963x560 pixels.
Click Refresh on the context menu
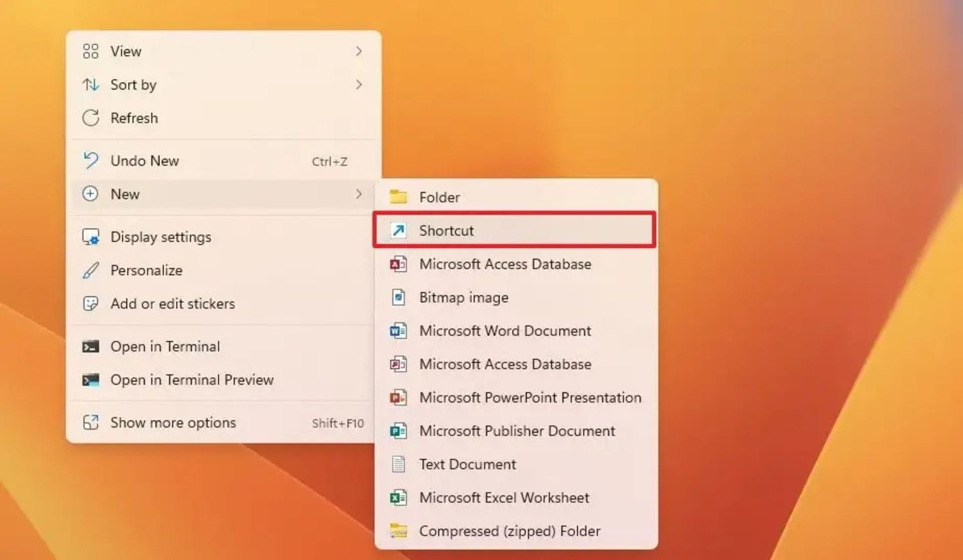pos(133,118)
